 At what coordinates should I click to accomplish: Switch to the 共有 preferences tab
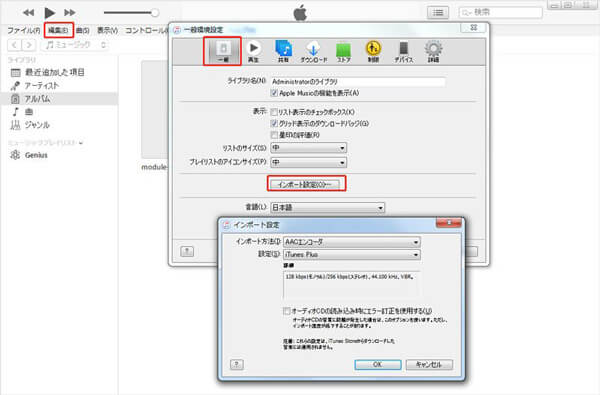(x=283, y=51)
